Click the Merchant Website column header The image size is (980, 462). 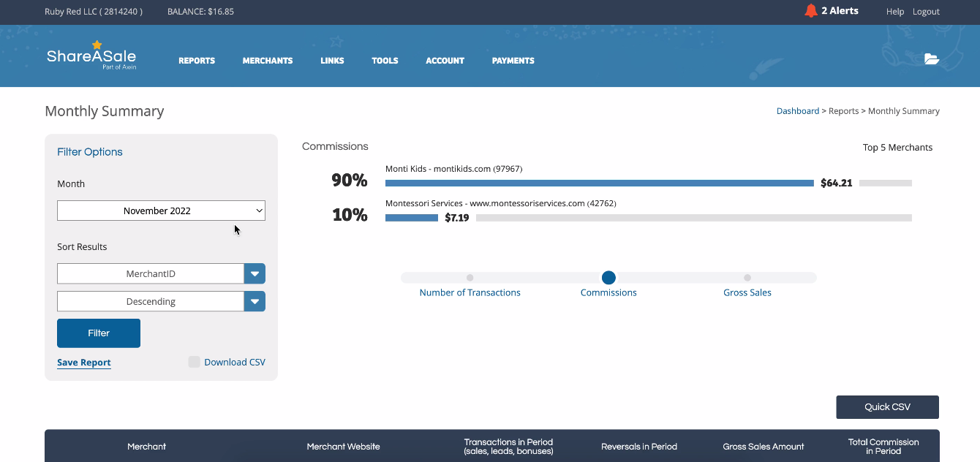point(343,447)
